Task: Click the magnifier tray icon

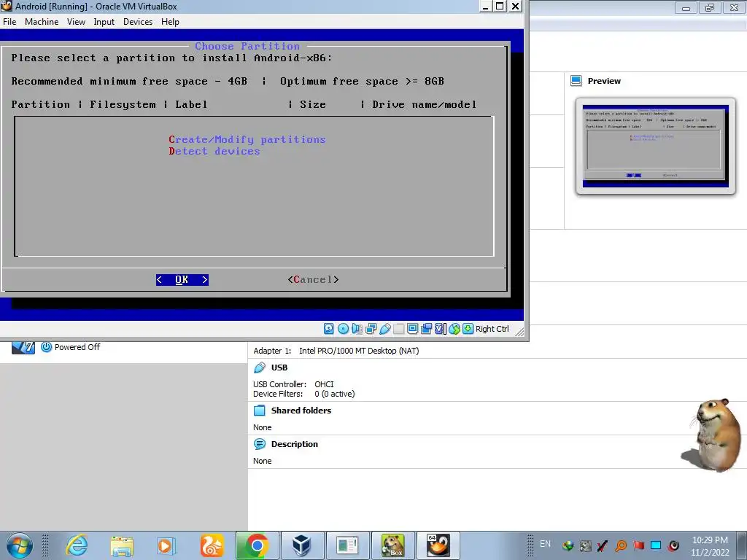Action: pos(621,545)
